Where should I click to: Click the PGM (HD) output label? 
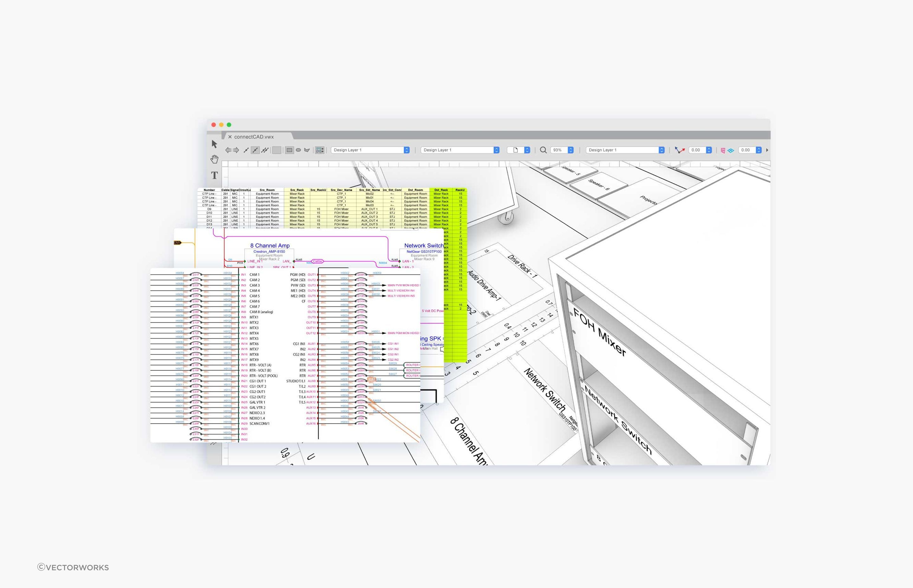coord(298,275)
